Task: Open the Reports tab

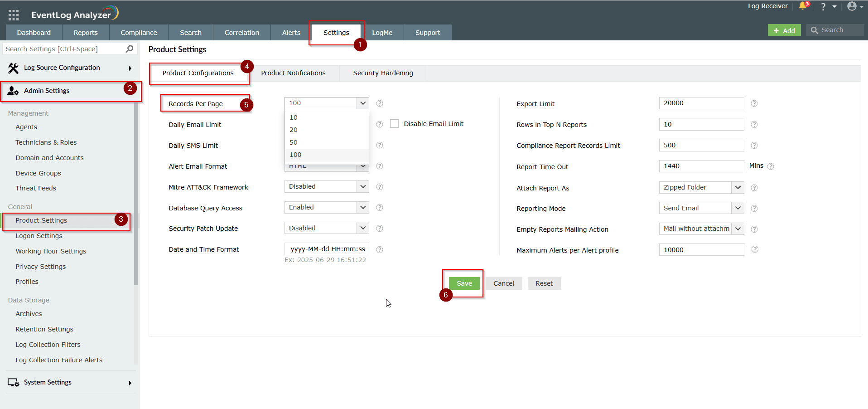Action: pyautogui.click(x=86, y=33)
